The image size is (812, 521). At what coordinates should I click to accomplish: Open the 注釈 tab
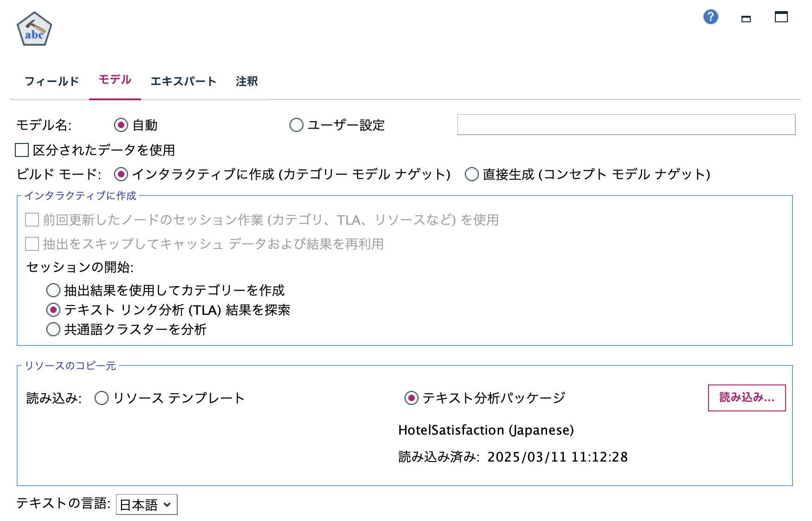247,81
